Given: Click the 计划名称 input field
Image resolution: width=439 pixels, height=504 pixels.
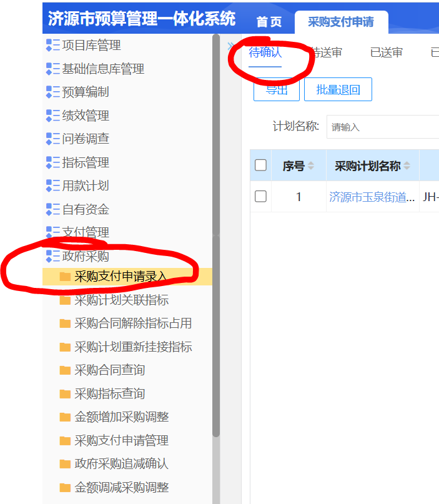Looking at the screenshot, I should (x=383, y=127).
